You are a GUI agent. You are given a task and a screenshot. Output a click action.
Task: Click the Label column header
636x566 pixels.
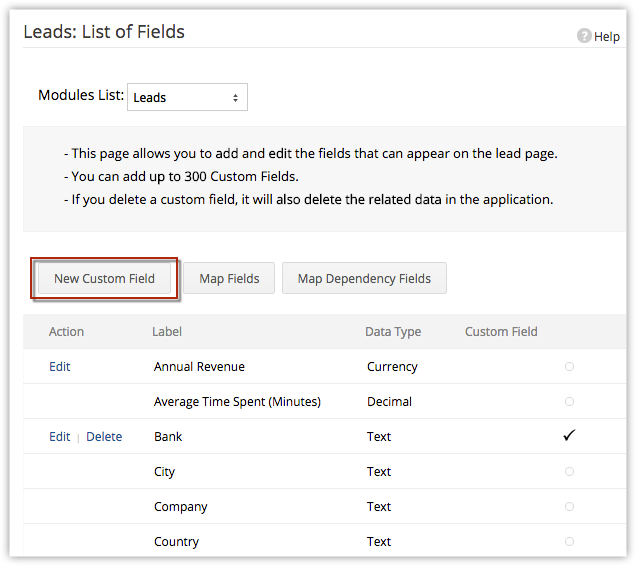coord(167,331)
